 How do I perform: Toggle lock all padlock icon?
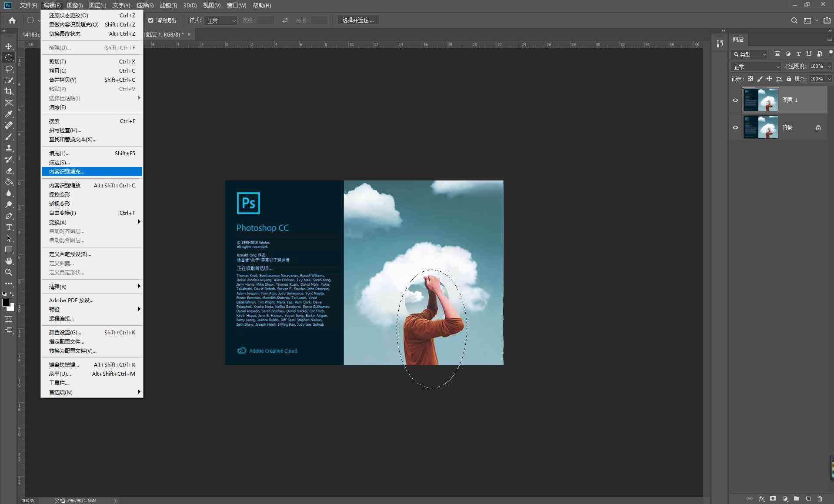click(788, 79)
